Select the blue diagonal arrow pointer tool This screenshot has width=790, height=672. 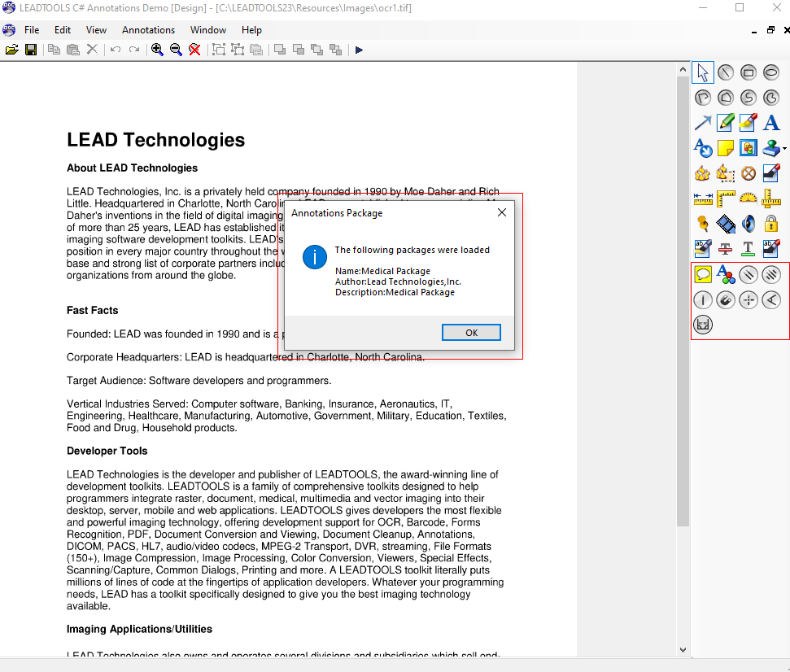(x=703, y=123)
